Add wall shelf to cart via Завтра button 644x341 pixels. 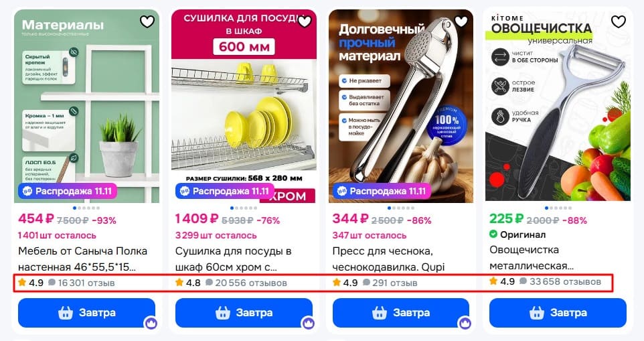point(86,313)
